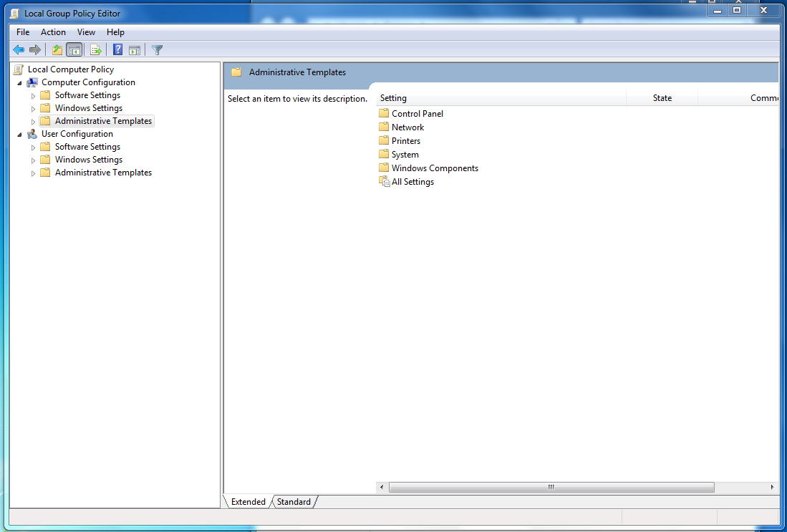787x532 pixels.
Task: Click the title bar Group Policy Editor icon
Action: coord(15,14)
